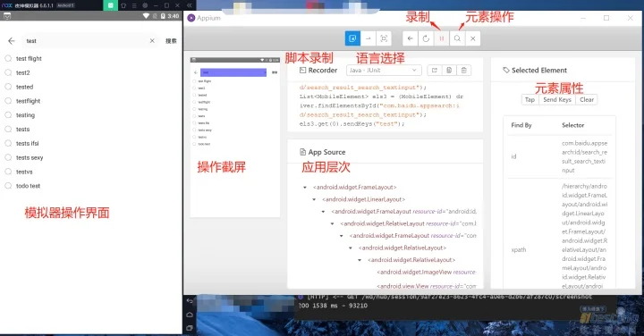The height and width of the screenshot is (336, 644).
Task: Clear emulator search field with X
Action: 152,40
